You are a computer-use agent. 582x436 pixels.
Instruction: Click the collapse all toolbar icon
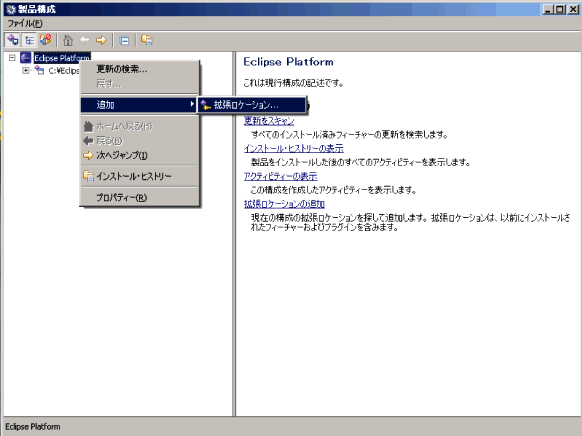124,40
